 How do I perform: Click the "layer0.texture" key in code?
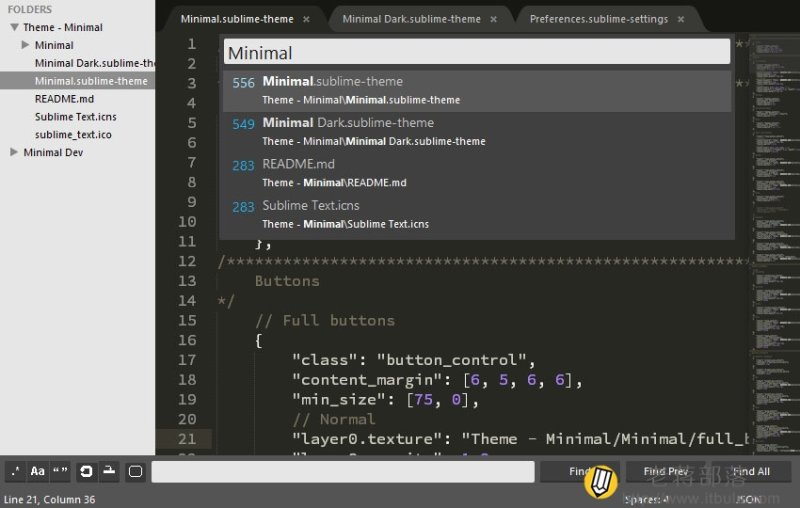367,439
